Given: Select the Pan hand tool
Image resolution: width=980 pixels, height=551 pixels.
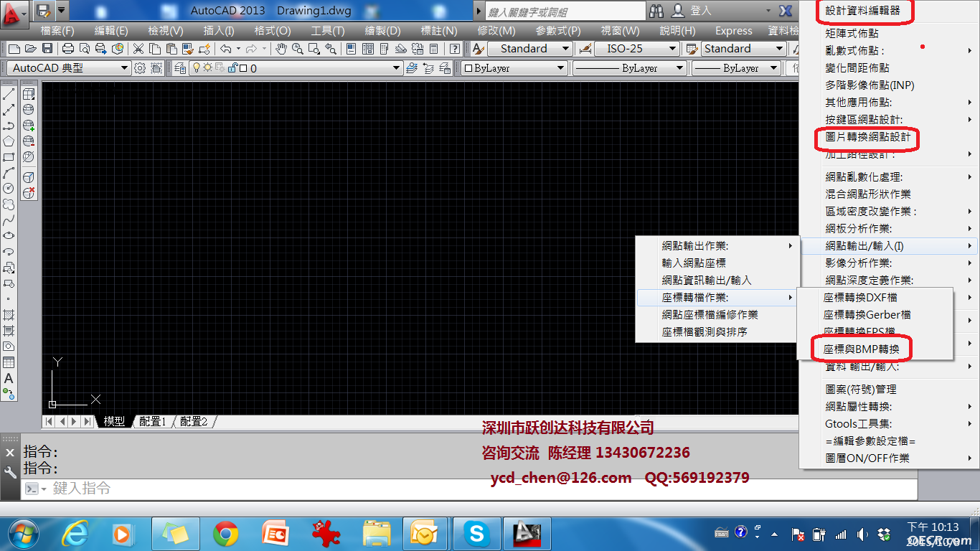Looking at the screenshot, I should point(281,49).
